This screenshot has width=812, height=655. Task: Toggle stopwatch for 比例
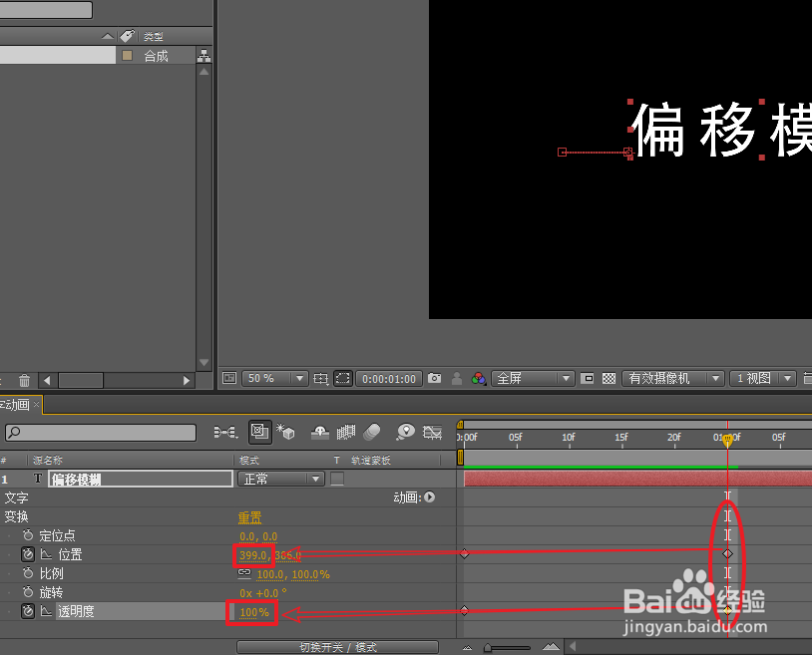tap(28, 572)
